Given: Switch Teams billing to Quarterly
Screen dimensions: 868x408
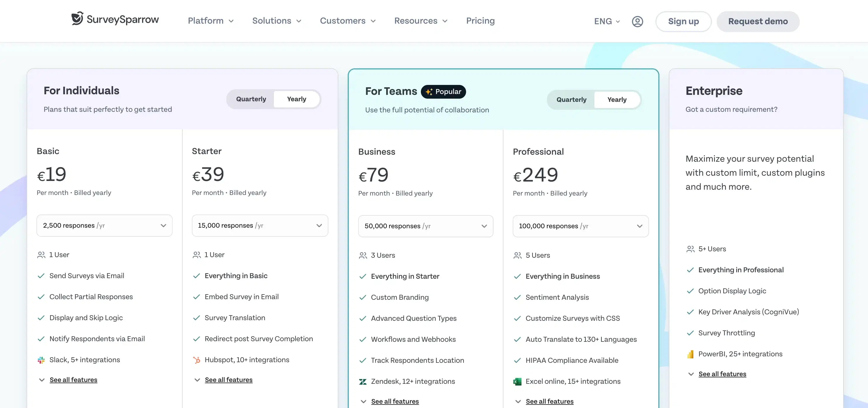Looking at the screenshot, I should click(x=571, y=100).
